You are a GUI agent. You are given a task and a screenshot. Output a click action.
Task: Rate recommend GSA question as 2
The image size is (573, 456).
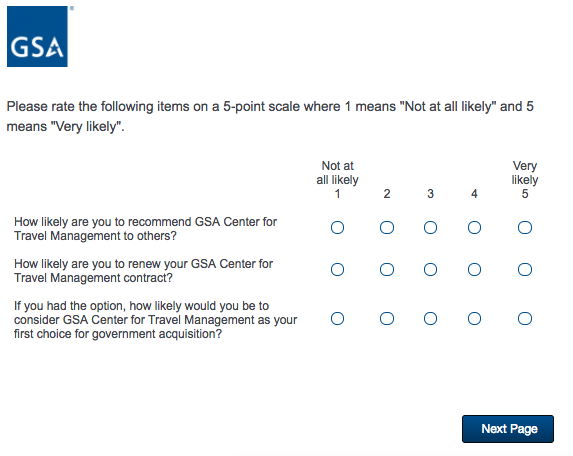pos(387,228)
